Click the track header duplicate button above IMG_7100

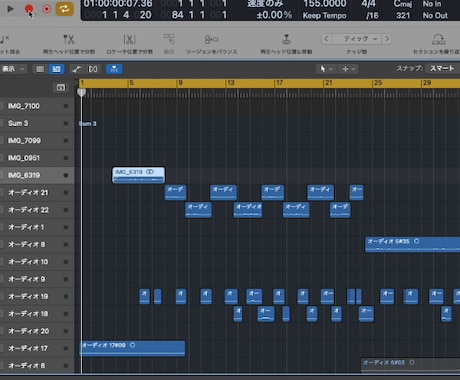click(61, 87)
